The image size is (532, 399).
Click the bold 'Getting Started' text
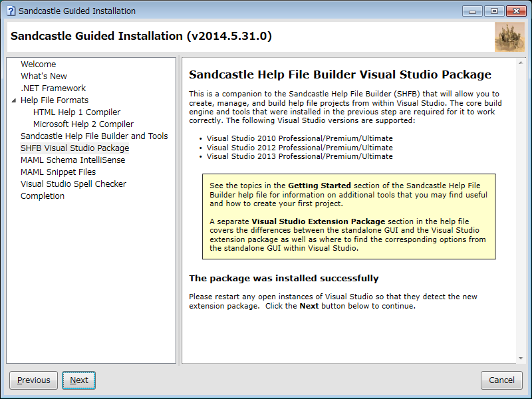point(319,186)
